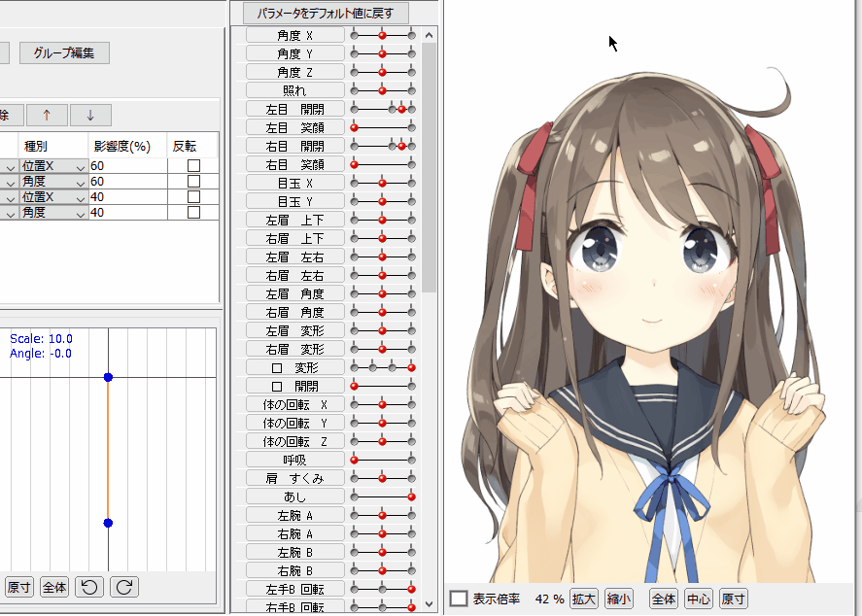Screen dimensions: 862x616
Task: Click the 呼吸 slider handle
Action: 355,460
